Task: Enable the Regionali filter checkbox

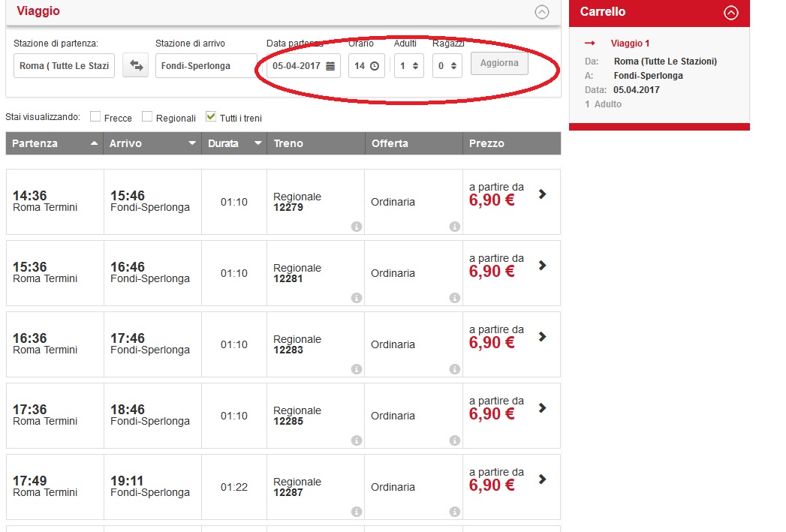Action: pyautogui.click(x=147, y=116)
